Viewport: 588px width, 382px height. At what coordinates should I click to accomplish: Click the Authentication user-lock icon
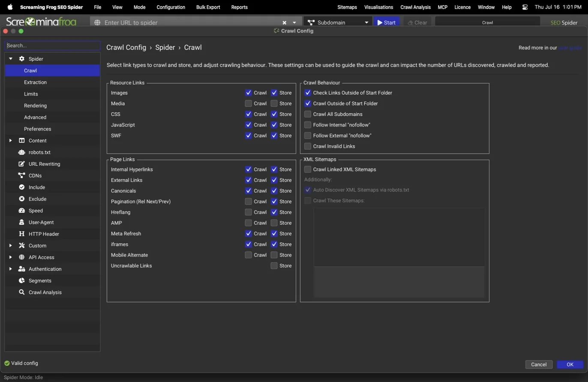click(21, 269)
